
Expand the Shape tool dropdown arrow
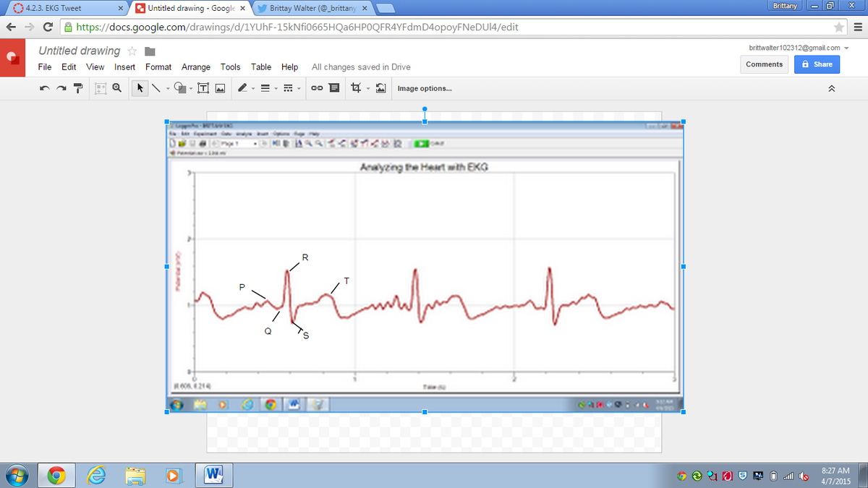click(x=191, y=89)
